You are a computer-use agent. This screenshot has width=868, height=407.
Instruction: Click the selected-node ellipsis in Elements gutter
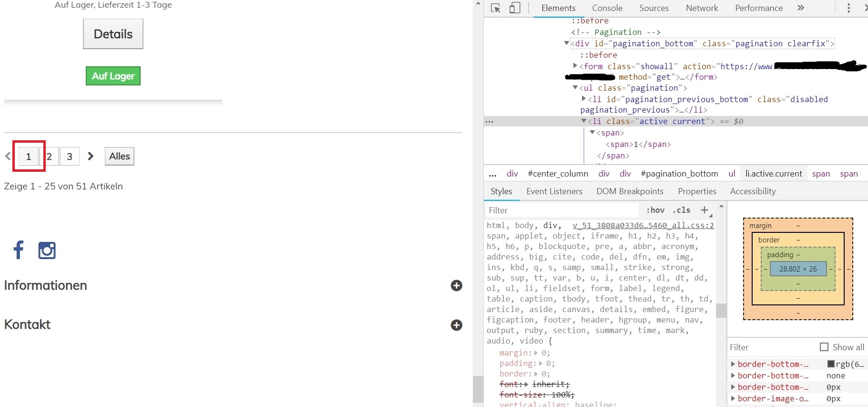489,122
